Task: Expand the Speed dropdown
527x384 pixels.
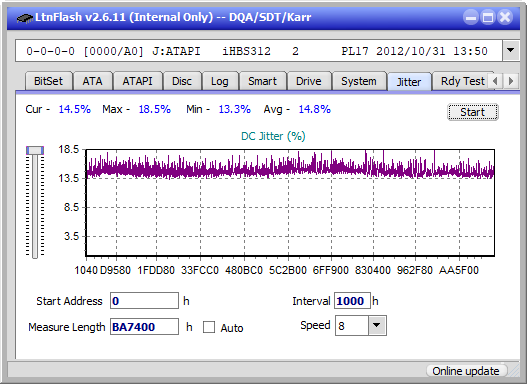Action: point(377,325)
